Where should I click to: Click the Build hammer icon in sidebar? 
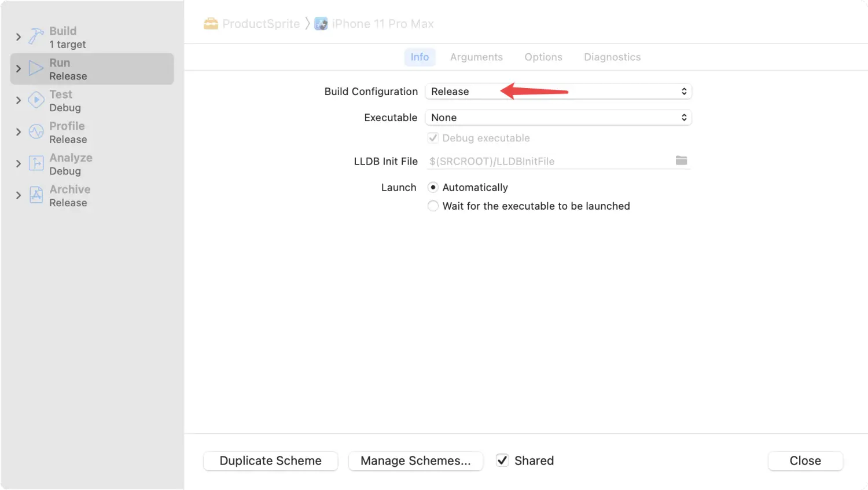click(x=36, y=37)
